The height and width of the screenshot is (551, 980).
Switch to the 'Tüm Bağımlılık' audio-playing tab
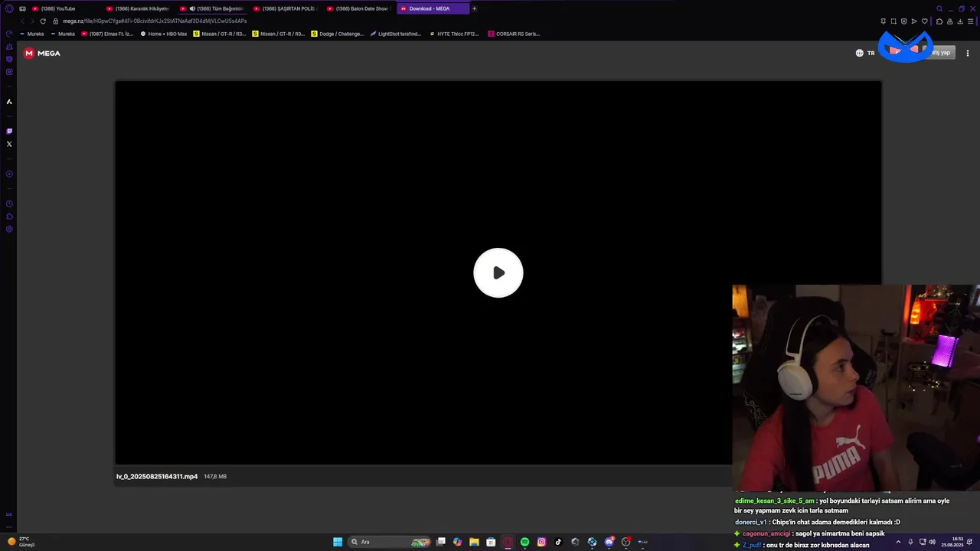click(212, 8)
